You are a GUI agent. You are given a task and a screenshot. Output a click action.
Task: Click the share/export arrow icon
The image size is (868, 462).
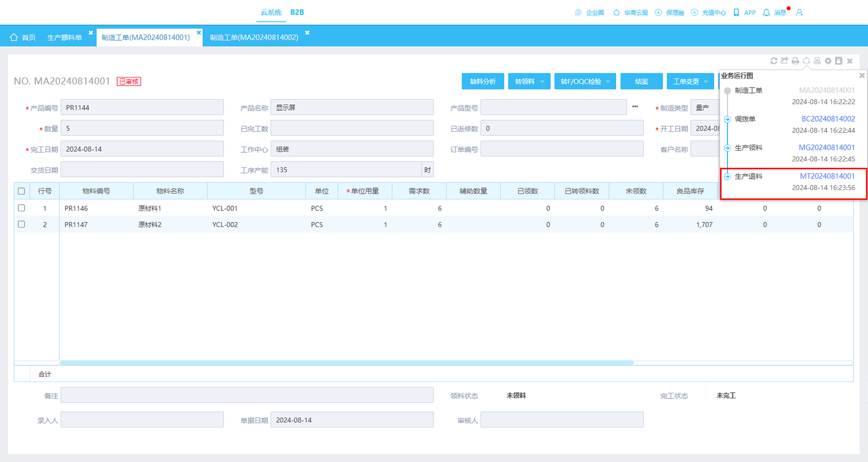point(784,61)
